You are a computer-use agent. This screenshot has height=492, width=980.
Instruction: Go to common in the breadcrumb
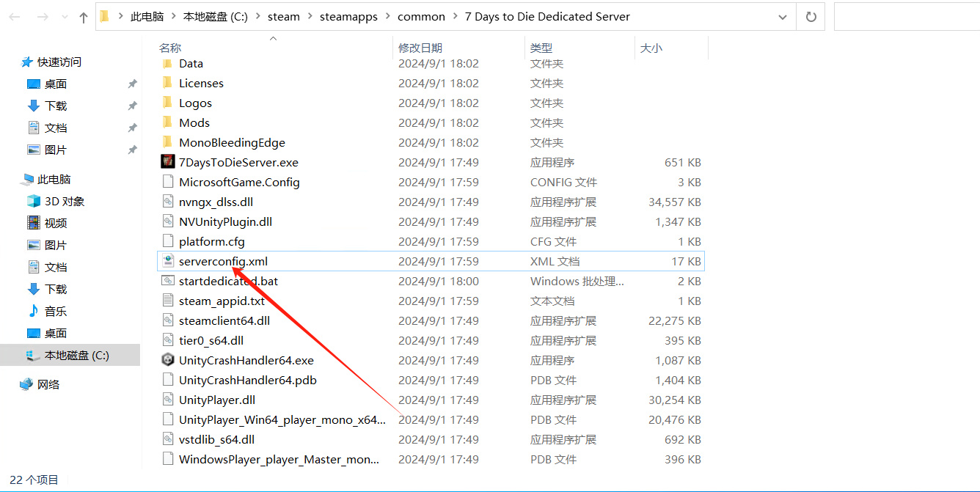(x=421, y=17)
